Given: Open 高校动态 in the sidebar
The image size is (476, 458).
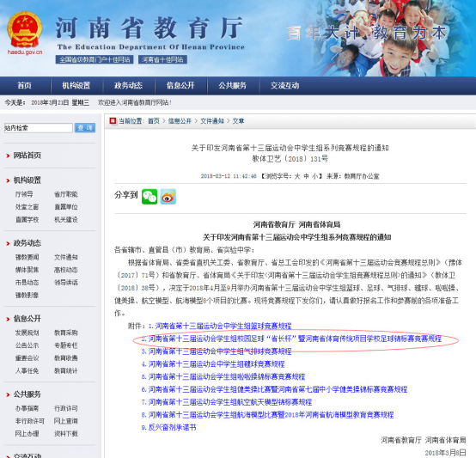Looking at the screenshot, I should click(66, 270).
